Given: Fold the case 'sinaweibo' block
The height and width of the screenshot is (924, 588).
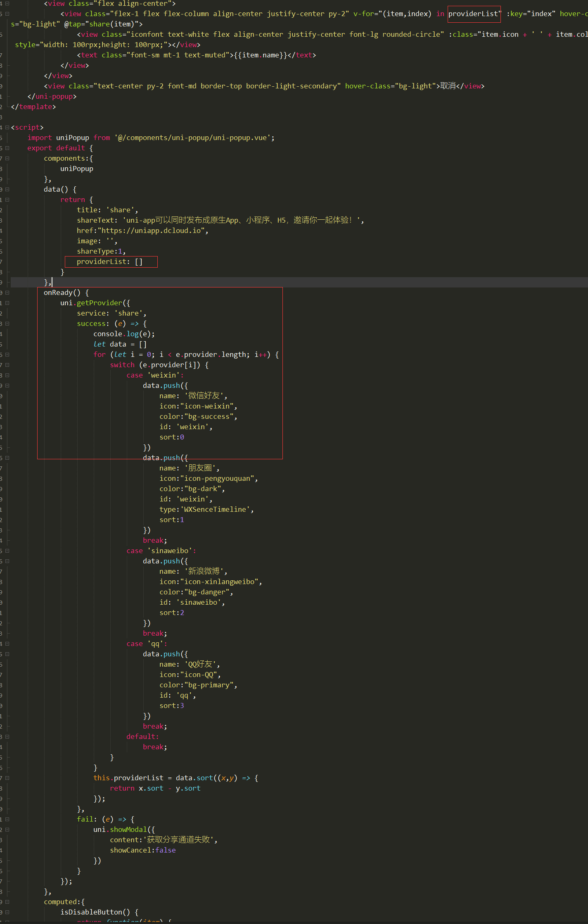Looking at the screenshot, I should point(7,551).
